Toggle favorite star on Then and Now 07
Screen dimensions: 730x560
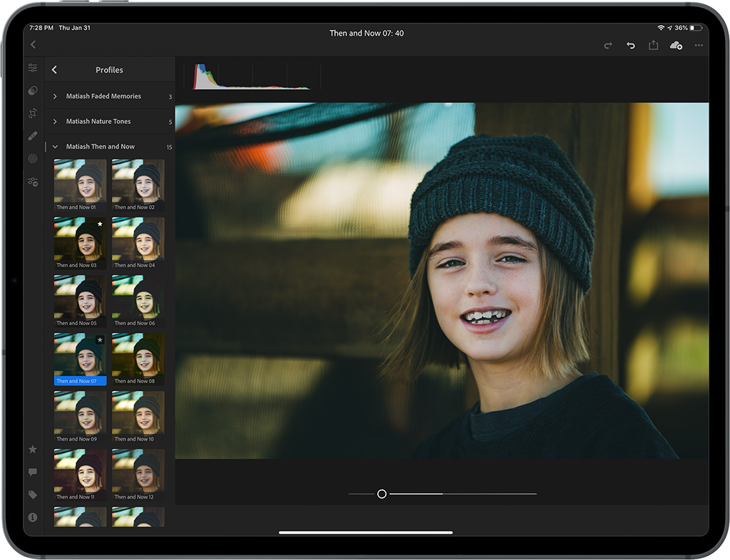click(100, 340)
